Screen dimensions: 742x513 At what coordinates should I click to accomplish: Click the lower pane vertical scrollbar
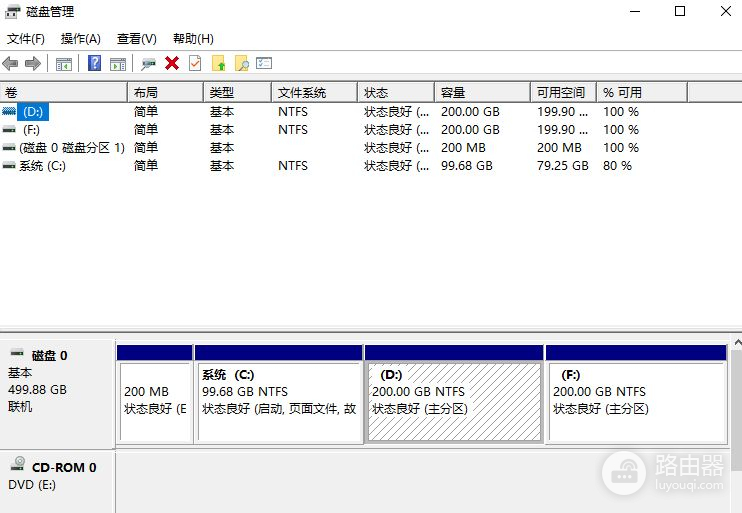736,420
